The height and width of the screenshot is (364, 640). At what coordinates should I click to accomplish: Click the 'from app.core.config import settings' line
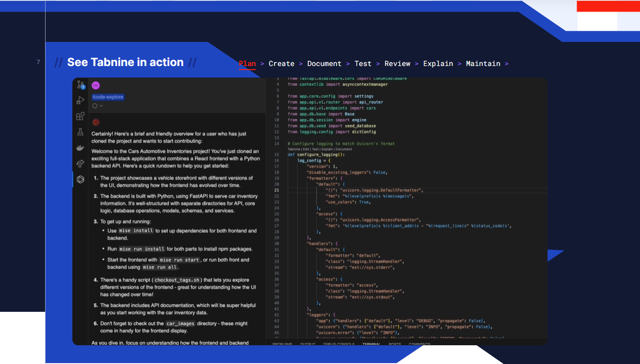(x=330, y=96)
